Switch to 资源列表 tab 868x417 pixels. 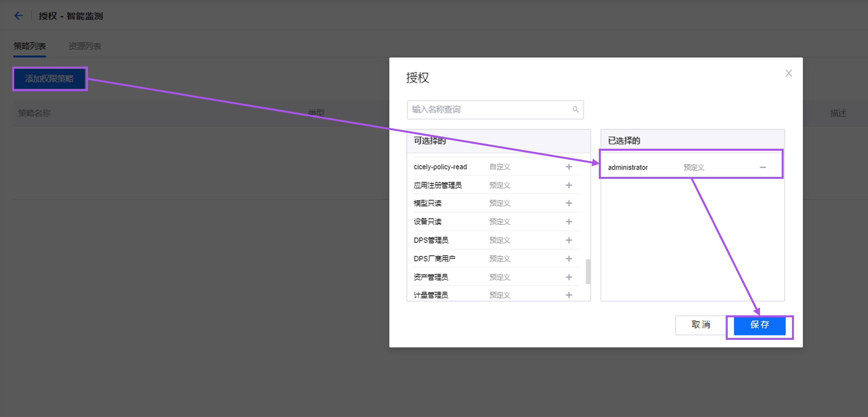[x=85, y=46]
